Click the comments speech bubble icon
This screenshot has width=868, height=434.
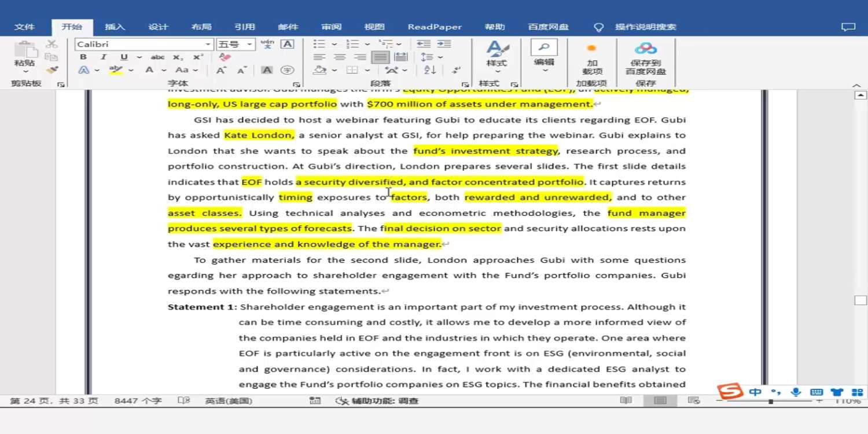click(848, 27)
